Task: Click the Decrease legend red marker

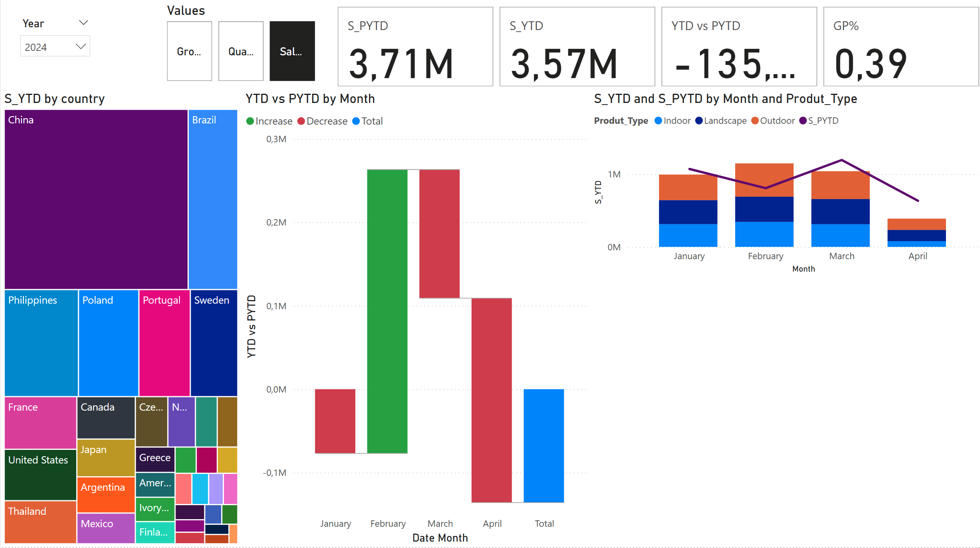Action: coord(301,121)
